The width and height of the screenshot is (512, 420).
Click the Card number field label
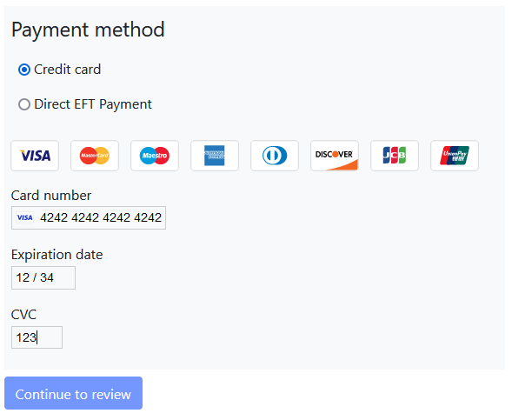[x=51, y=196]
